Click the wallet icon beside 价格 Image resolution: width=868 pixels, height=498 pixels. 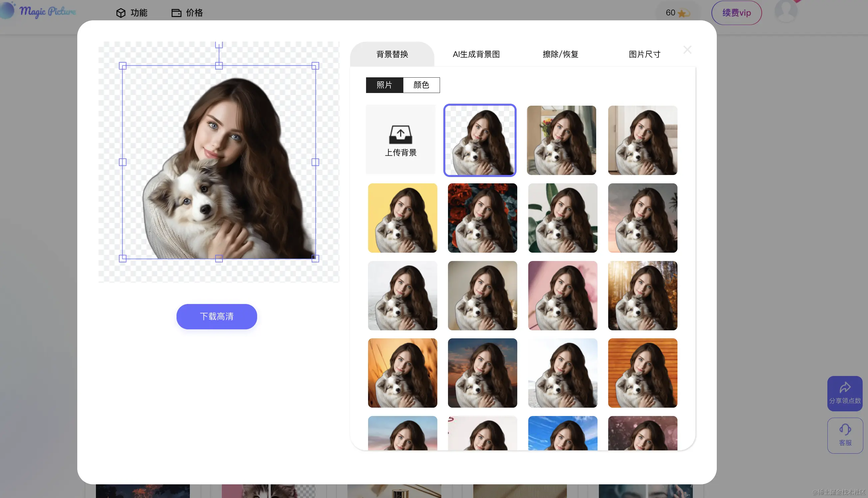pyautogui.click(x=176, y=13)
